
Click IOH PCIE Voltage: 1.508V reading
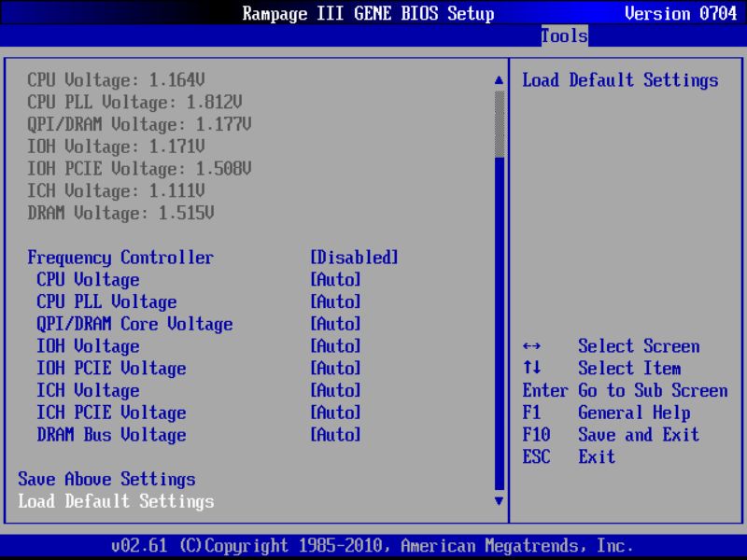(x=139, y=169)
